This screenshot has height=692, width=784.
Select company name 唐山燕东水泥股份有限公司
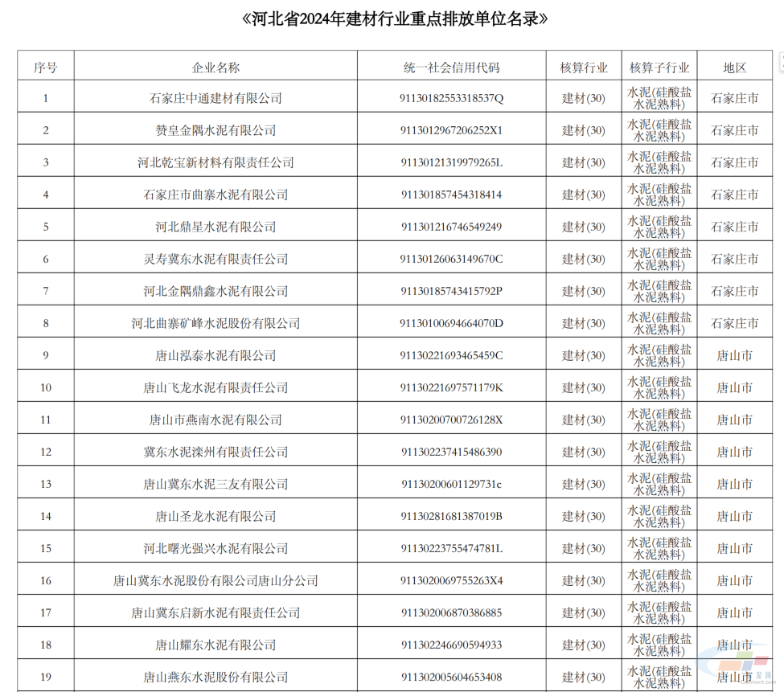[x=215, y=677]
